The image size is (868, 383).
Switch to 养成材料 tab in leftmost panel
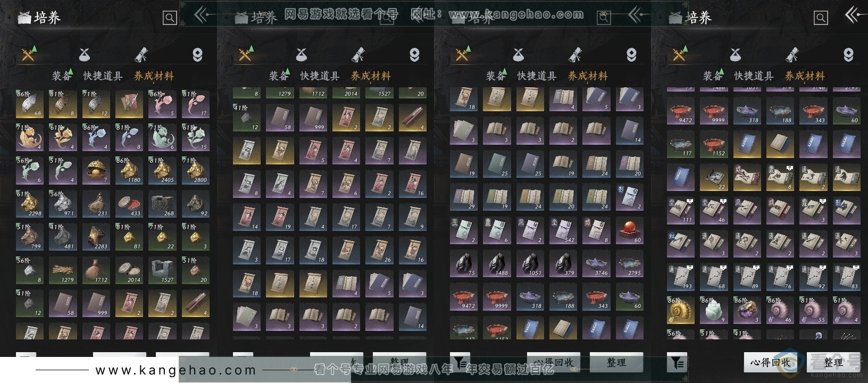[154, 76]
